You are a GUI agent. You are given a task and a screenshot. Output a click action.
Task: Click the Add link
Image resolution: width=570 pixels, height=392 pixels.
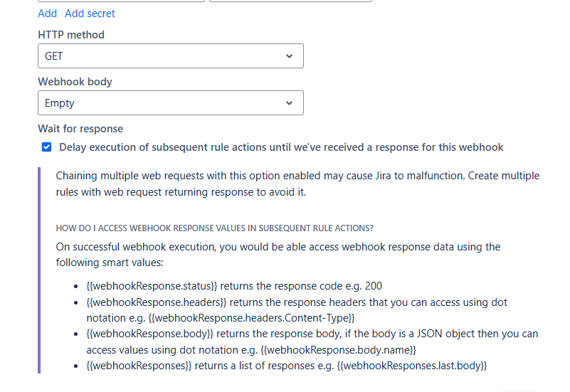(47, 14)
